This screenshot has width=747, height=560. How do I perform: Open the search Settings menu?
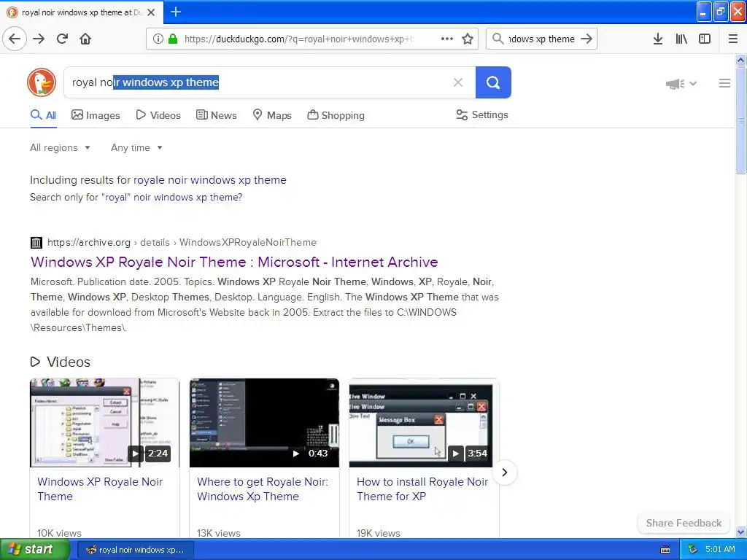(x=482, y=114)
